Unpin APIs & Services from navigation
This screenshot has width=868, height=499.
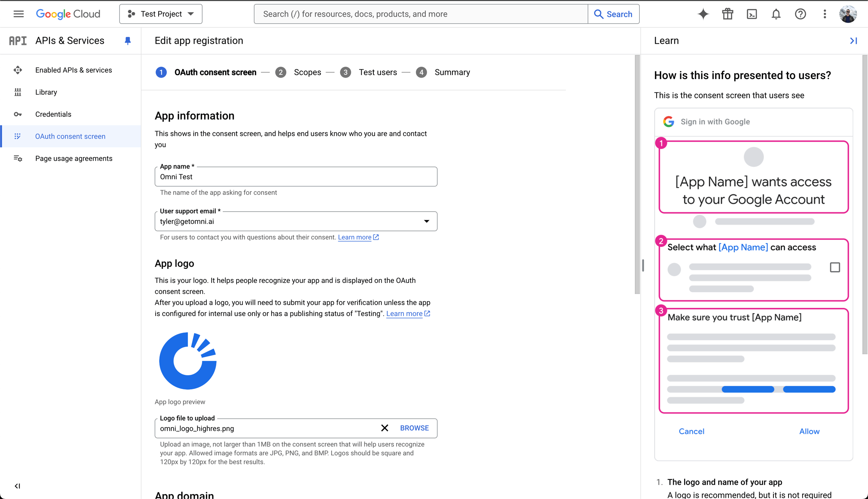(127, 41)
